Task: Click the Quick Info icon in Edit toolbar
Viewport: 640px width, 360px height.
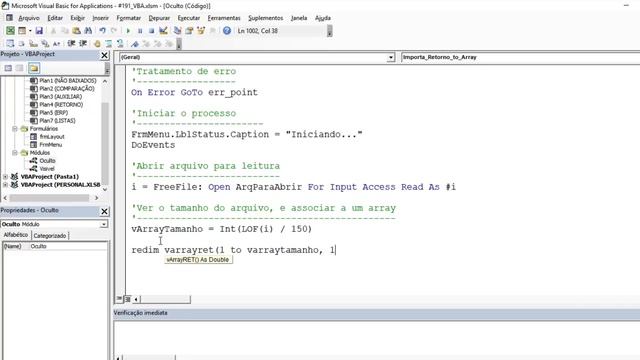Action: click(33, 44)
